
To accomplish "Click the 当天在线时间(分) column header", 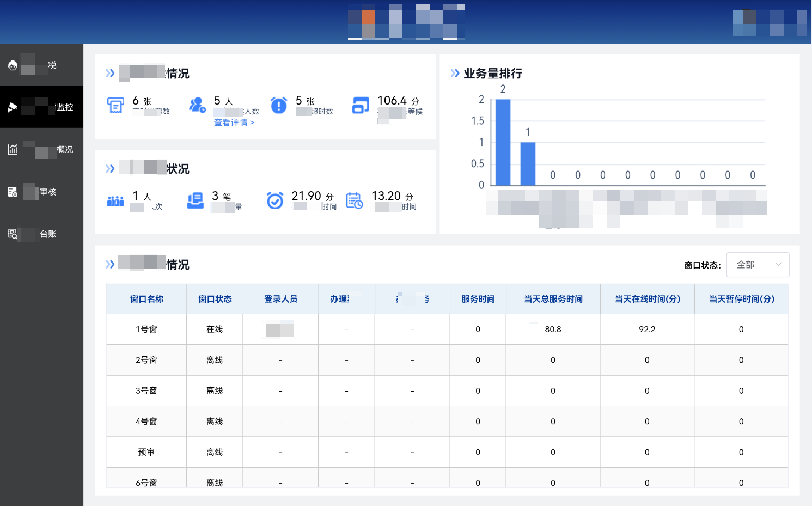I will point(647,299).
